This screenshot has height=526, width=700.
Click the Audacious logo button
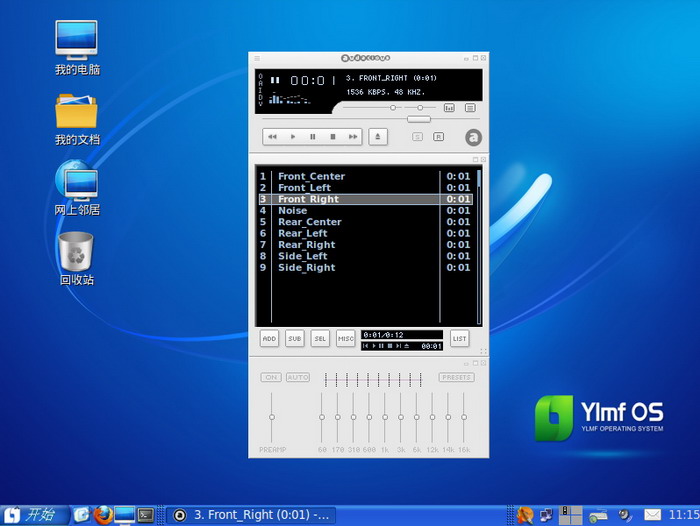click(473, 138)
